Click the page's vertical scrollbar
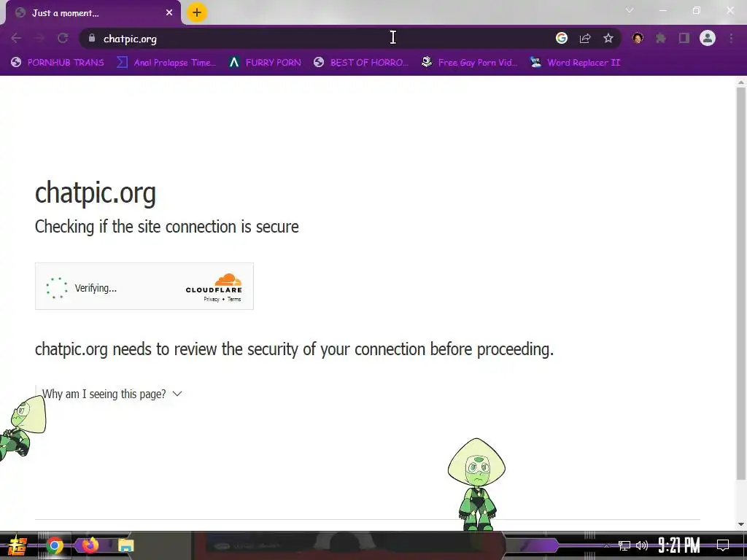Screen dimensions: 747x560 (x=741, y=284)
